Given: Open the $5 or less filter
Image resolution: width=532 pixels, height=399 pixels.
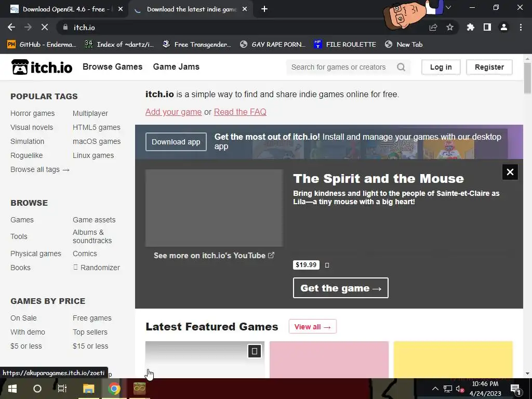Looking at the screenshot, I should (x=26, y=346).
